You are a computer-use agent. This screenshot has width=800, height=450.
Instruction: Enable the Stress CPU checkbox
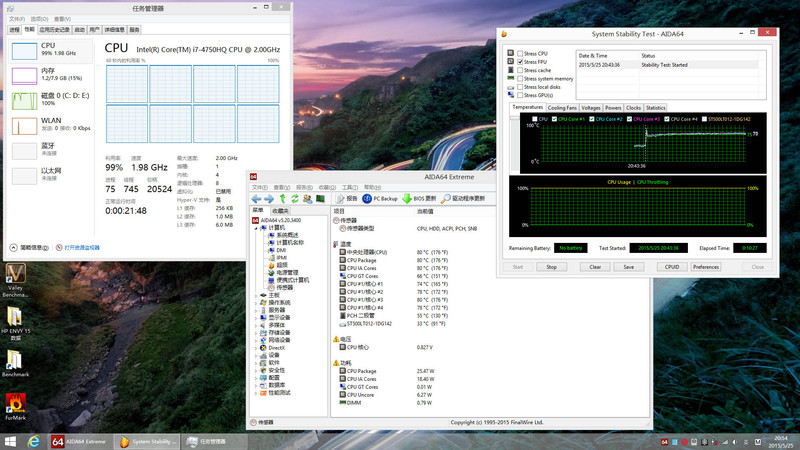coord(520,53)
